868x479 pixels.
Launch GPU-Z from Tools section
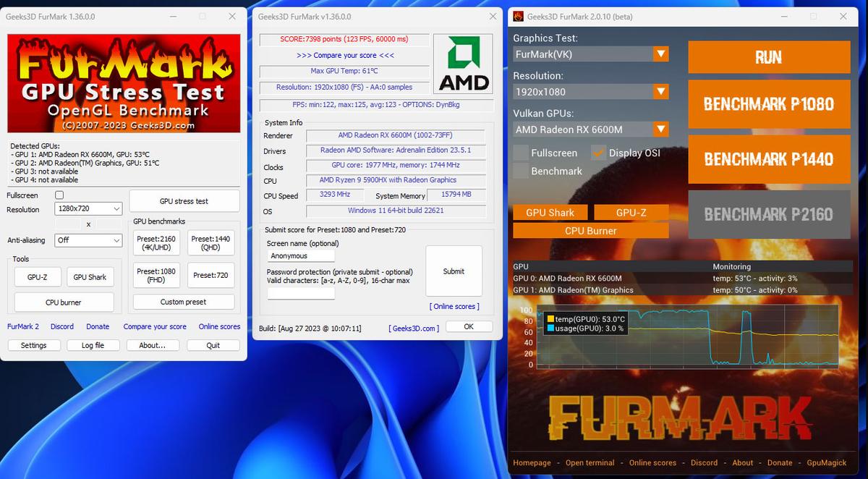click(x=38, y=277)
